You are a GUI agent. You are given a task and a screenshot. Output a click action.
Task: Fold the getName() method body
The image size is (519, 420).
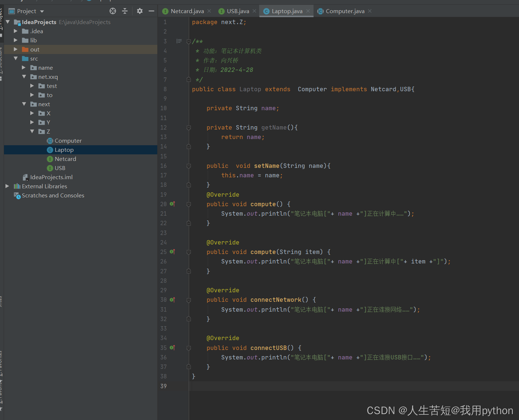[189, 128]
